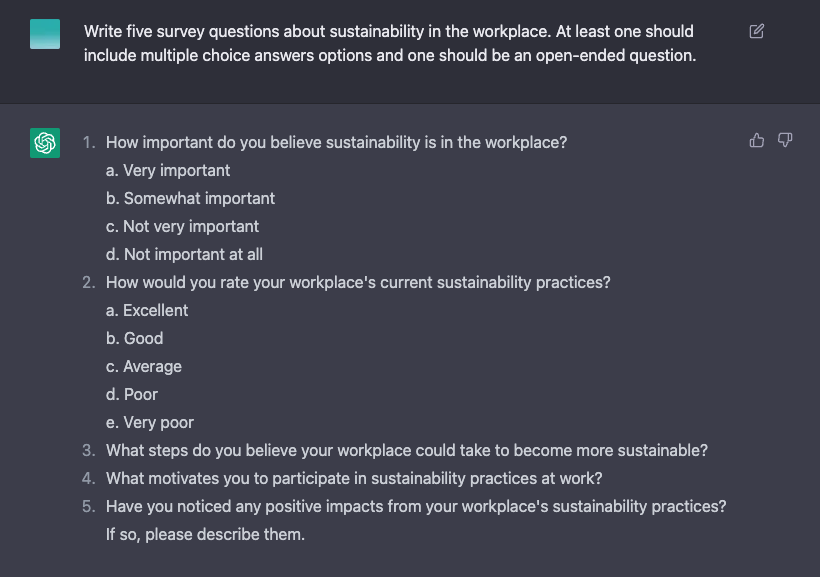Click the edit message pencil icon
Image resolution: width=820 pixels, height=577 pixels.
pos(756,31)
